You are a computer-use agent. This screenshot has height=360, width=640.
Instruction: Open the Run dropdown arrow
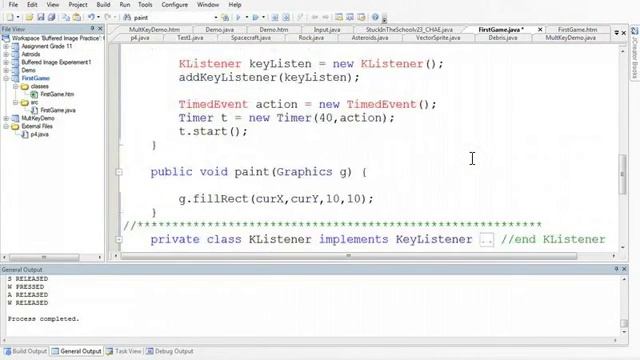[263, 17]
